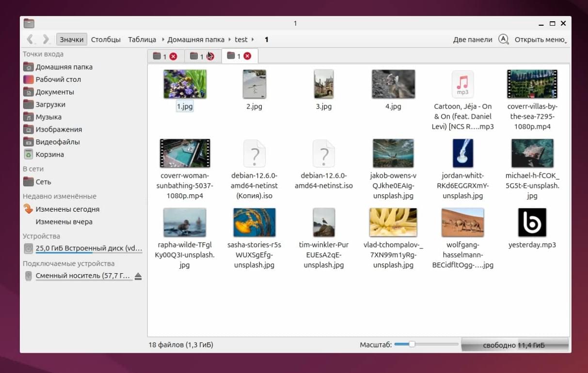
Task: Select the 4.jpg animal thumbnail
Action: pyautogui.click(x=393, y=84)
